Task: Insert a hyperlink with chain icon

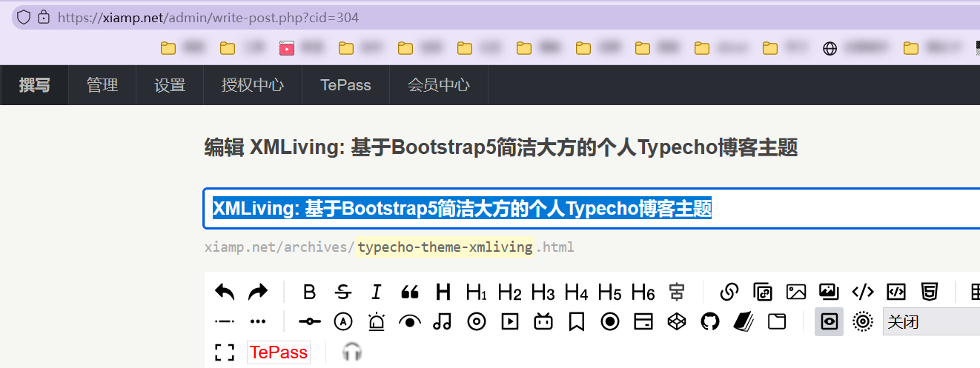Action: pyautogui.click(x=729, y=292)
